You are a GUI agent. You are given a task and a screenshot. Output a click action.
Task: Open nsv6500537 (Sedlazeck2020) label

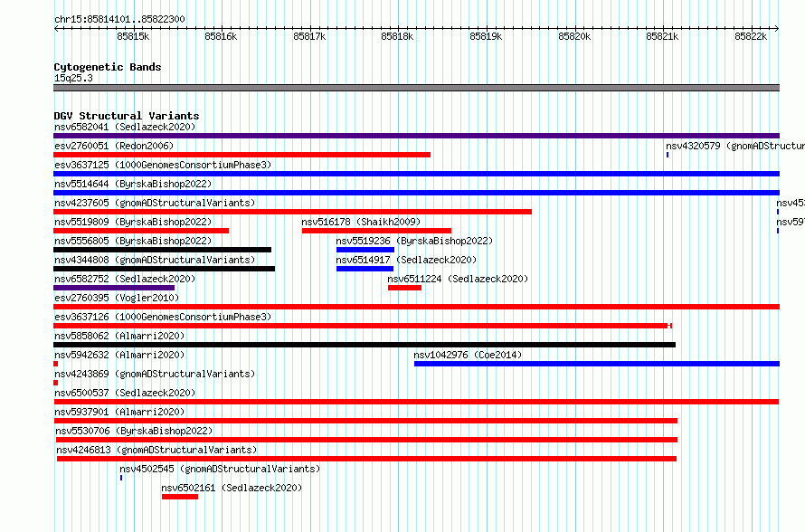pos(125,393)
